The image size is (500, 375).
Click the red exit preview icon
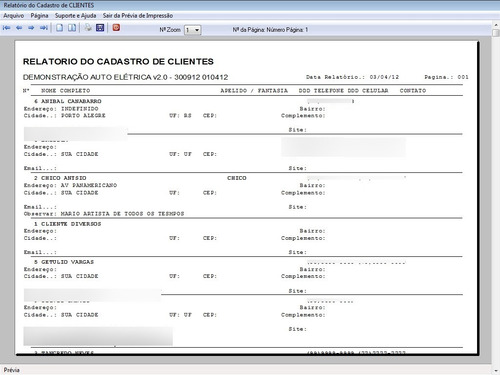(x=116, y=28)
